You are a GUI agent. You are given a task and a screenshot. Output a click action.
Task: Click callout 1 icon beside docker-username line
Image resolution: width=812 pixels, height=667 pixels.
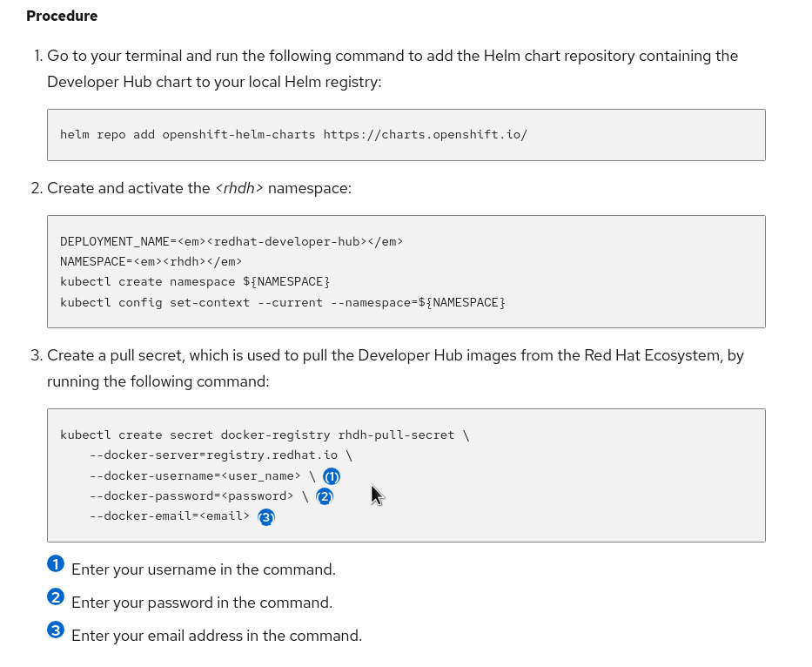click(332, 476)
